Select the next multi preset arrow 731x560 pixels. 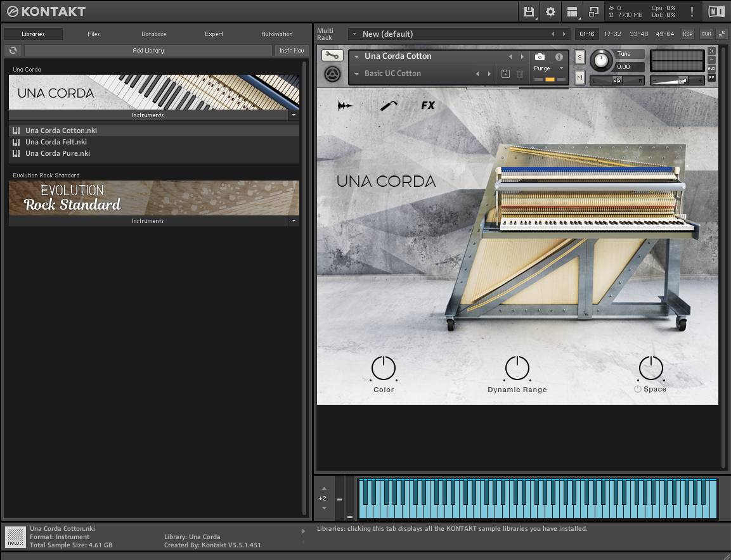564,34
